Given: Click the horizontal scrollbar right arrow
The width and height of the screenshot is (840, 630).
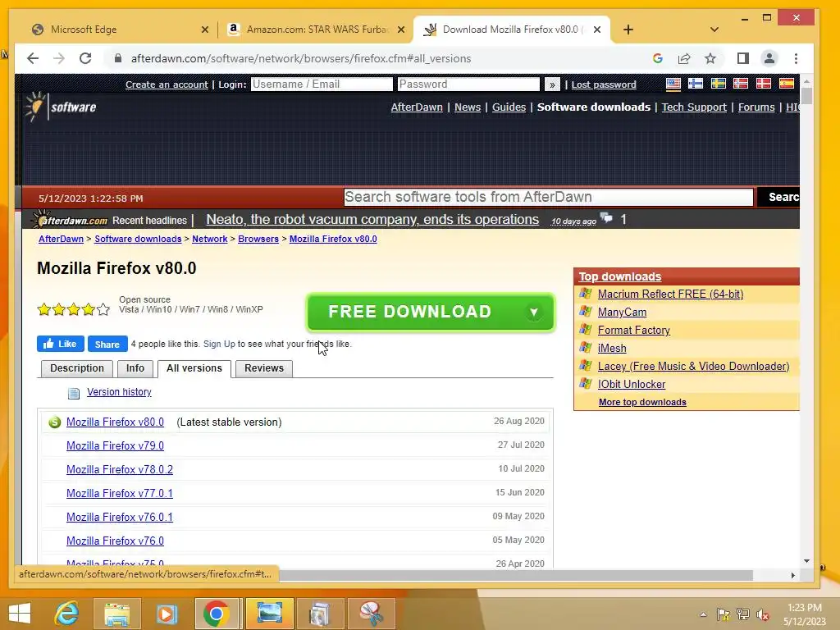Looking at the screenshot, I should click(793, 575).
